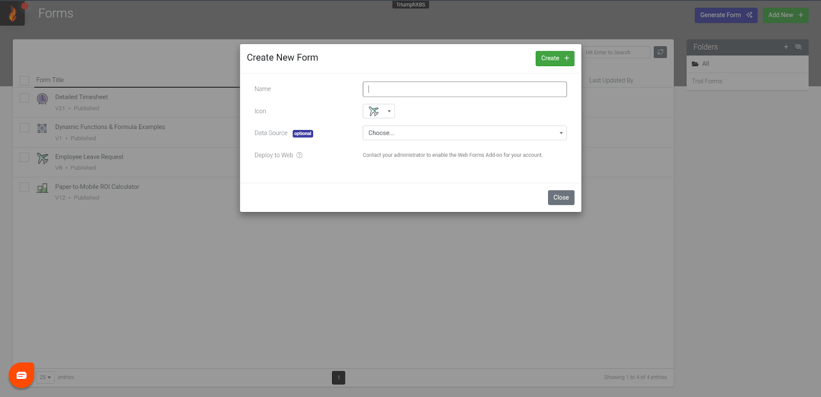Tick the Paper-to-Mobile ROI Calculator checkbox

coord(24,187)
